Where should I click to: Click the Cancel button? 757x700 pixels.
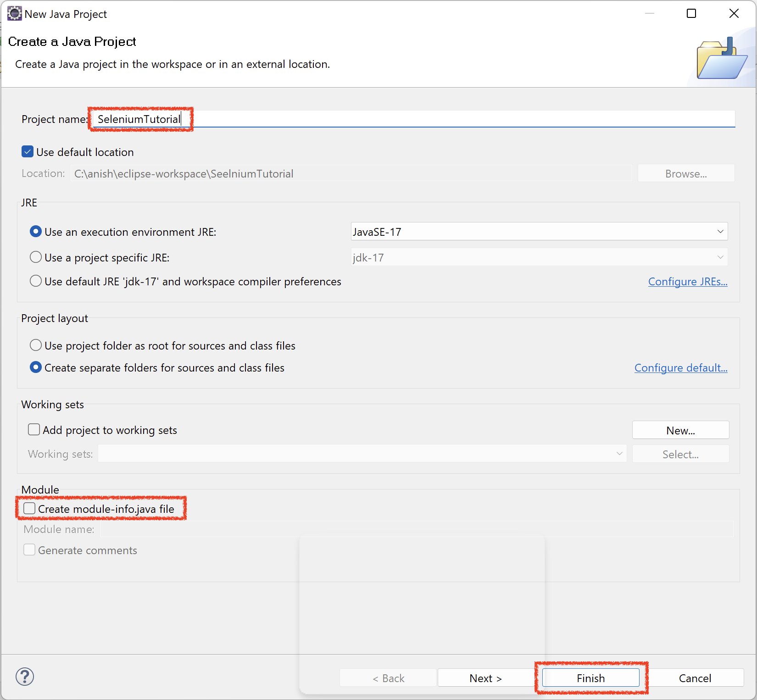[x=695, y=678]
